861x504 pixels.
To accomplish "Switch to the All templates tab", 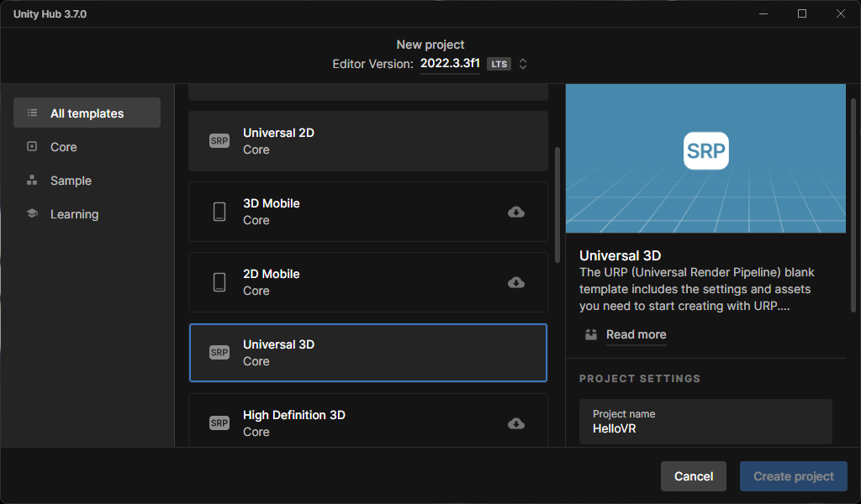I will coord(87,112).
